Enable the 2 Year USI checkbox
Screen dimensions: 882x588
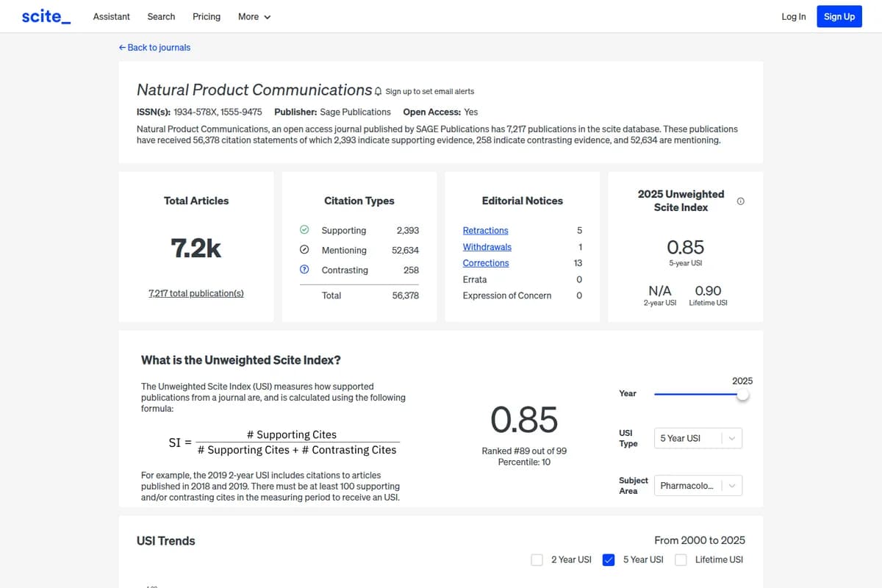tap(537, 559)
